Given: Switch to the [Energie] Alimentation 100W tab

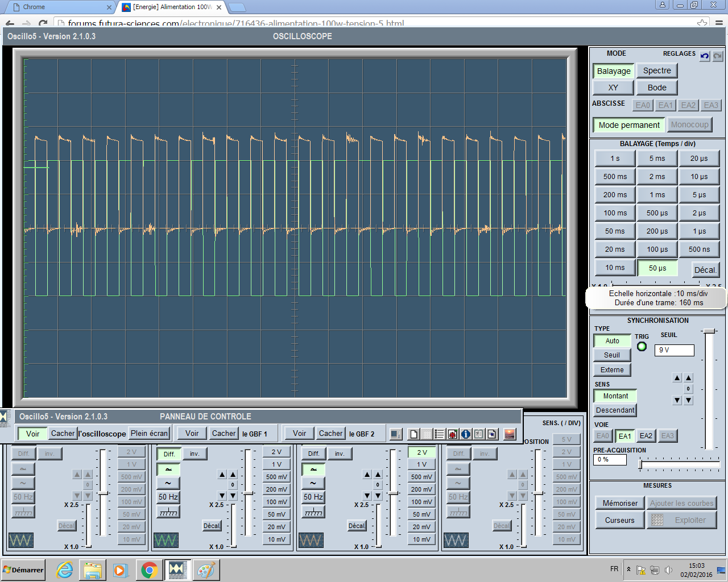Looking at the screenshot, I should click(x=171, y=7).
